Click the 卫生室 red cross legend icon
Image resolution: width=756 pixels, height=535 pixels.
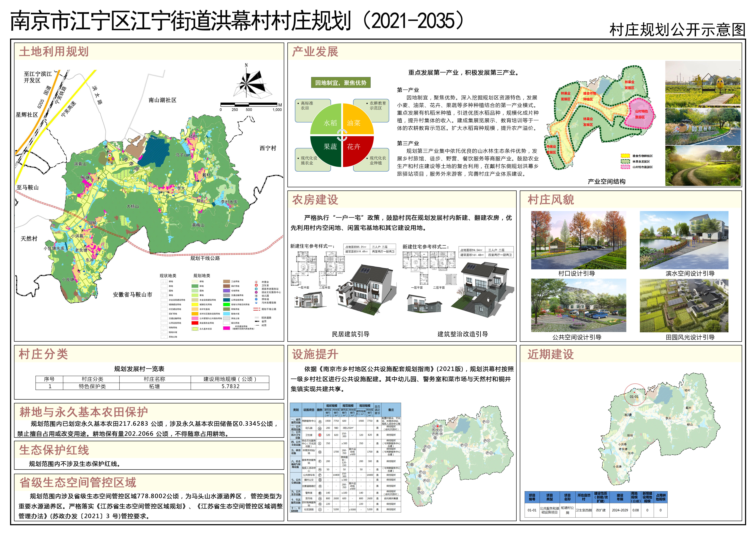coord(256,285)
